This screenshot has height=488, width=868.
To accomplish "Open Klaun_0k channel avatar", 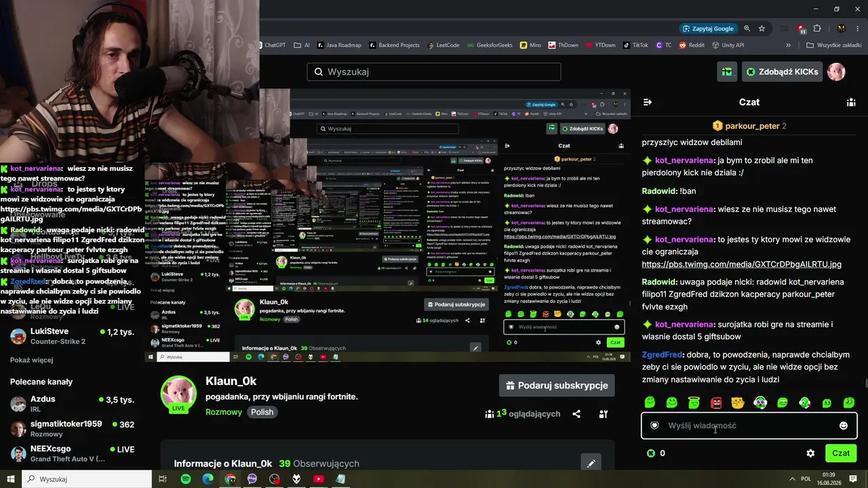I will pyautogui.click(x=178, y=394).
